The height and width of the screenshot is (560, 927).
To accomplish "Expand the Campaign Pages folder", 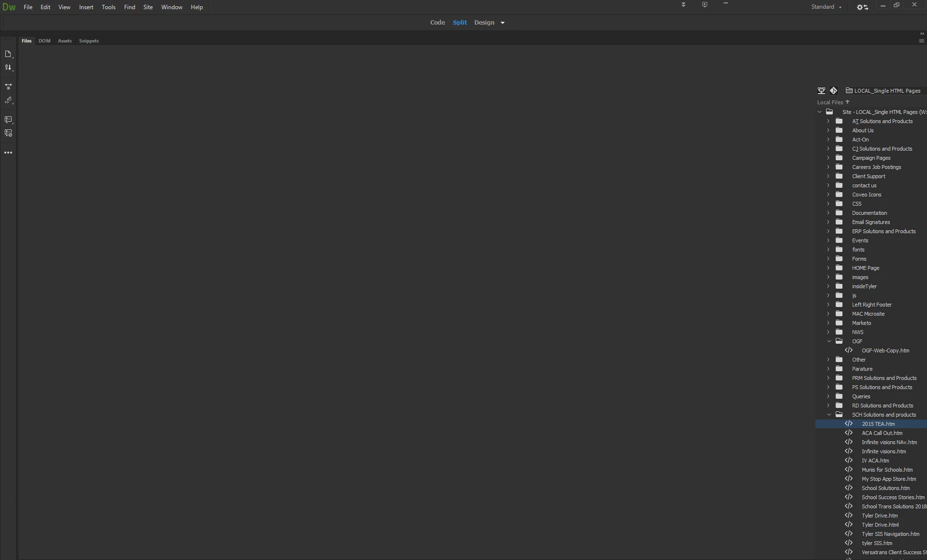I will 828,158.
